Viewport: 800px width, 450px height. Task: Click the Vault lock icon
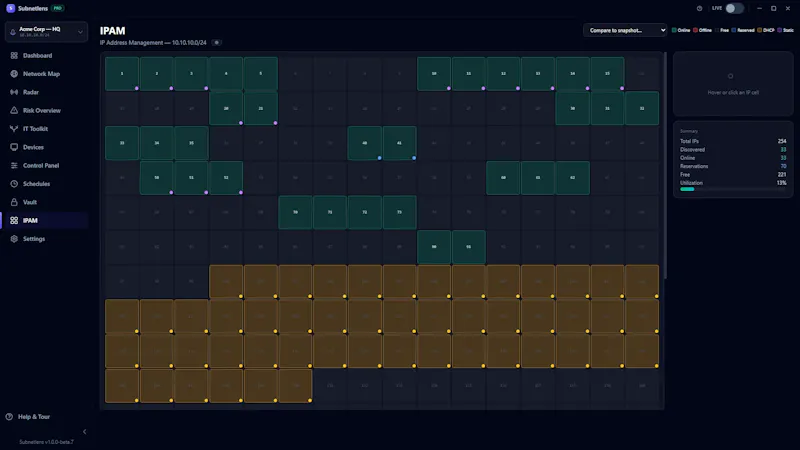14,203
